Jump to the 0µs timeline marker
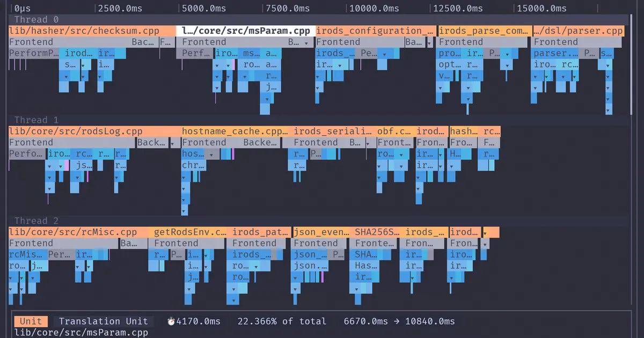The image size is (644, 338). 23,9
